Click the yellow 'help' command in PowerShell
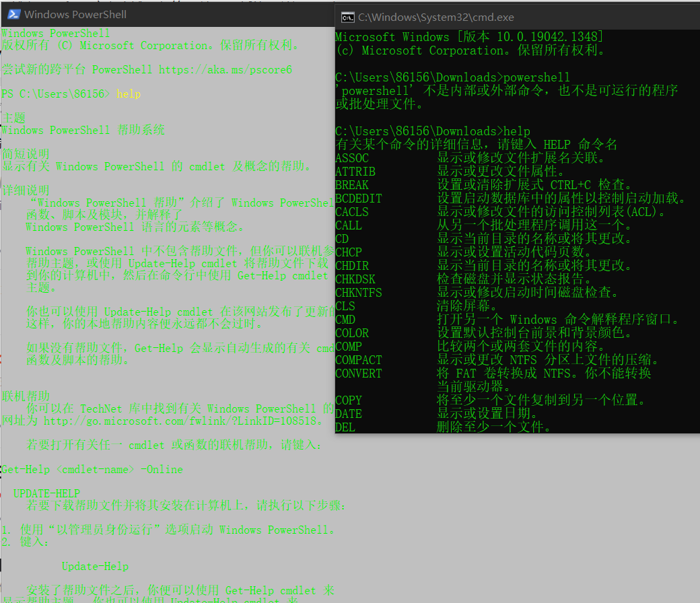Image resolution: width=700 pixels, height=603 pixels. [x=129, y=94]
